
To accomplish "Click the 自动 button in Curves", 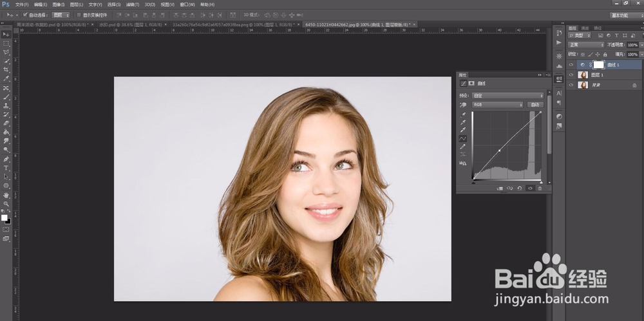I will 535,105.
